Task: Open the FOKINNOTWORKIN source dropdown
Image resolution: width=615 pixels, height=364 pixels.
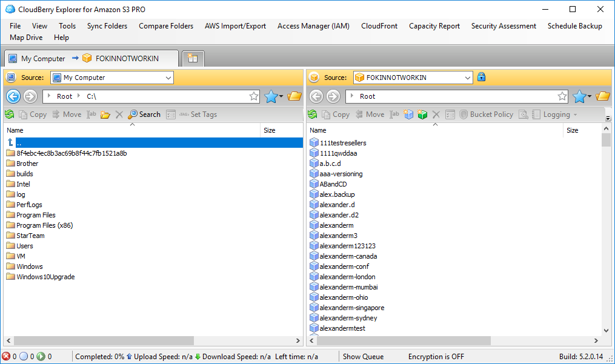Action: click(468, 78)
